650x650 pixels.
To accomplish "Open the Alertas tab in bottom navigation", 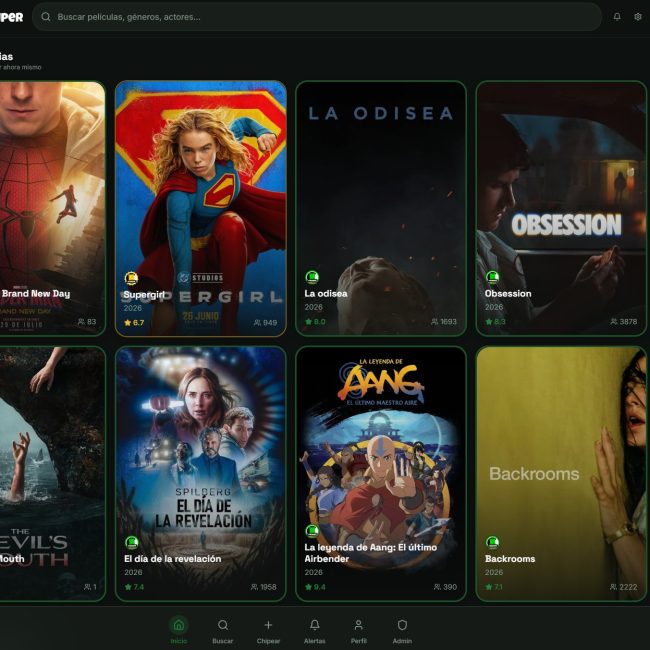I will [x=315, y=630].
